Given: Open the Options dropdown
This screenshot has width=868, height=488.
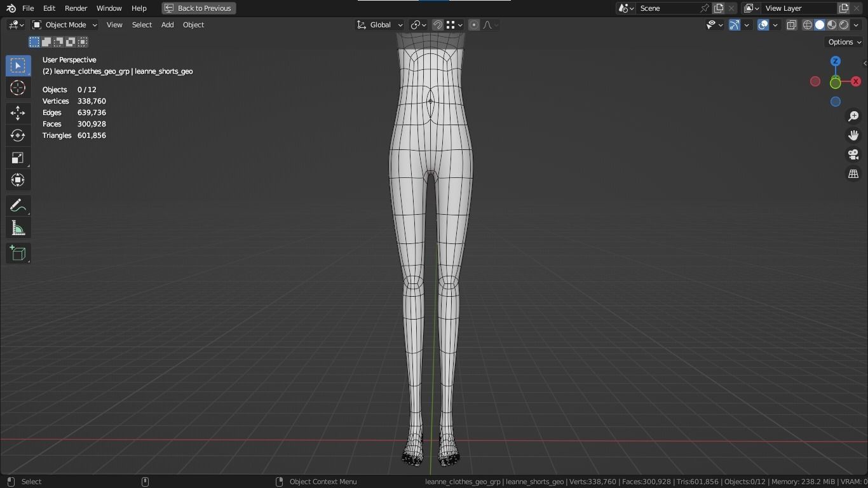Looking at the screenshot, I should (x=844, y=42).
